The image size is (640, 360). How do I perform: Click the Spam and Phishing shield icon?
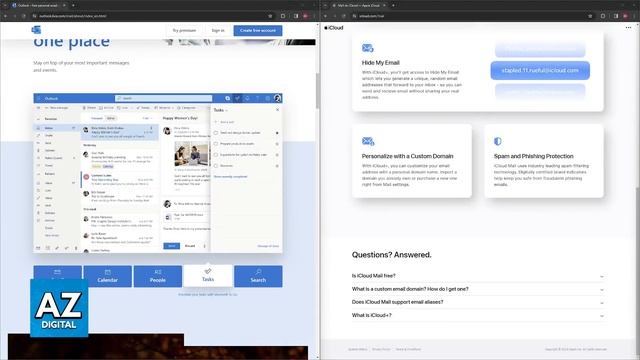click(497, 141)
